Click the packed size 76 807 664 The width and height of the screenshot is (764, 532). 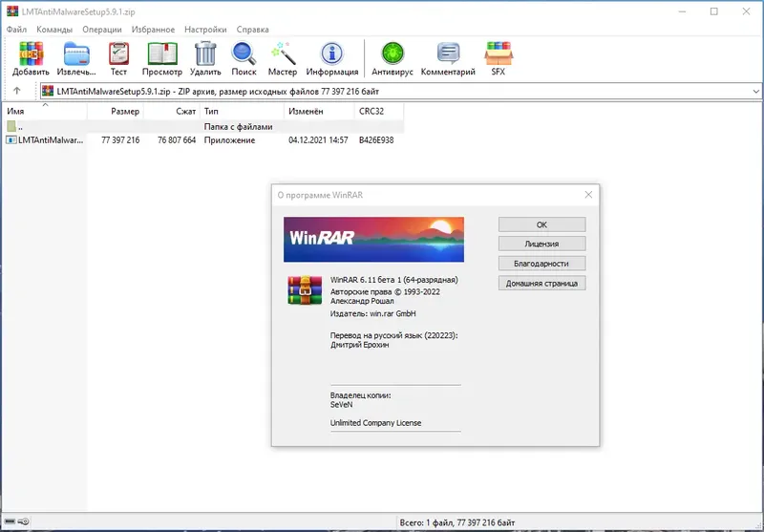177,140
